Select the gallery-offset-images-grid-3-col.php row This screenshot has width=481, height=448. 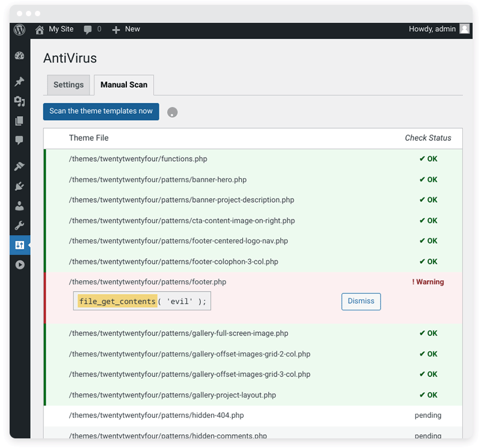253,375
